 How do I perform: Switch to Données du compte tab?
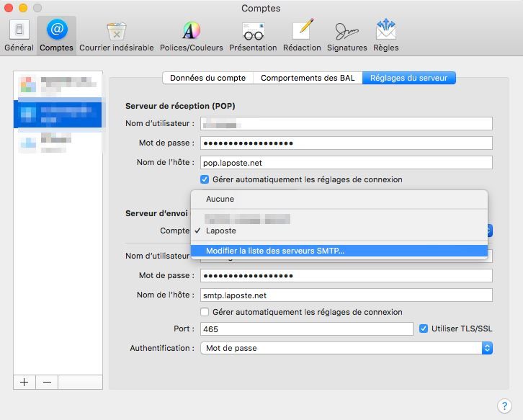(207, 78)
